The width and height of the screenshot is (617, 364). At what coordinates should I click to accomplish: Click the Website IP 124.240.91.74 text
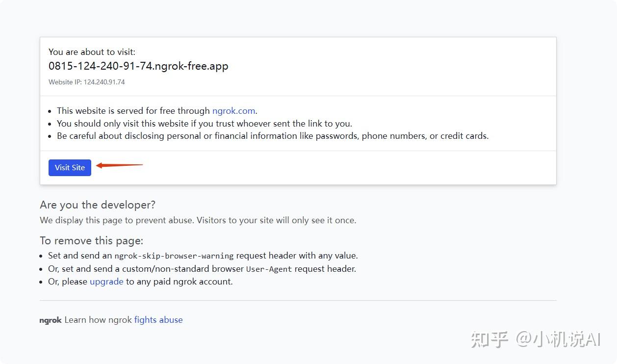(87, 82)
